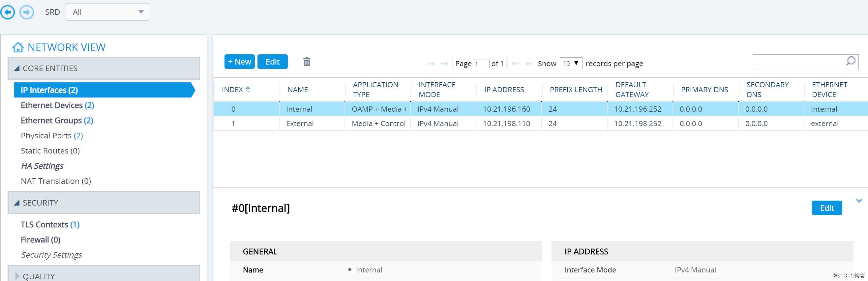This screenshot has width=868, height=281.
Task: Click Edit button for #0[Internal] details
Action: [826, 208]
